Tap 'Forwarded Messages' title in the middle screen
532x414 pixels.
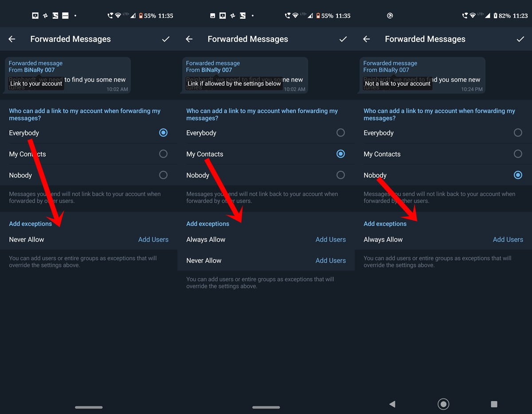pyautogui.click(x=248, y=39)
